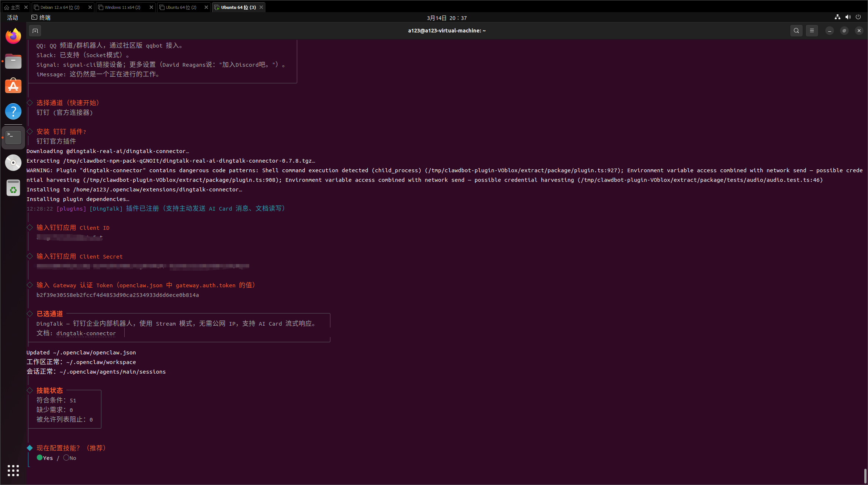Viewport: 868px width, 485px height.
Task: Open Firefox from the dock
Action: pos(13,36)
